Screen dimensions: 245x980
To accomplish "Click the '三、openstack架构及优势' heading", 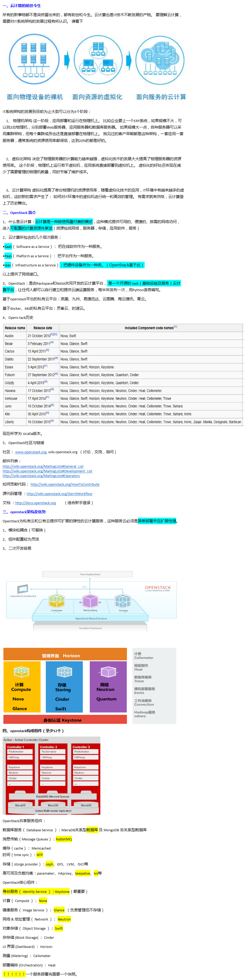I will tap(24, 512).
